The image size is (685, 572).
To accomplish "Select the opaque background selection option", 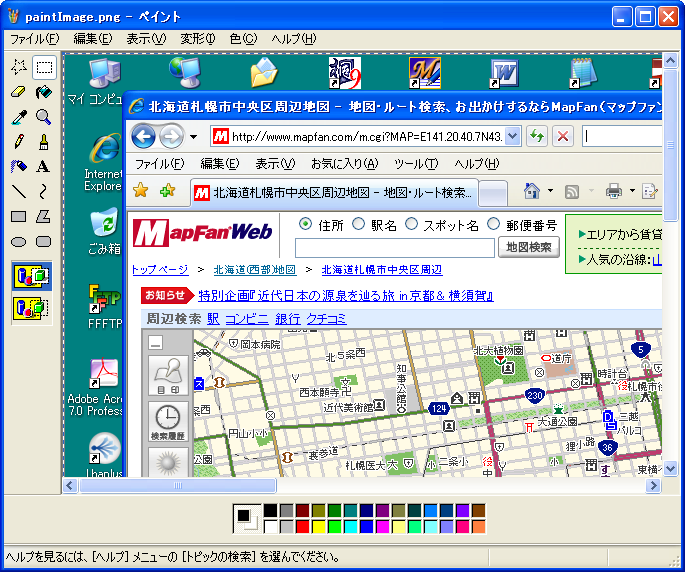I will click(32, 277).
